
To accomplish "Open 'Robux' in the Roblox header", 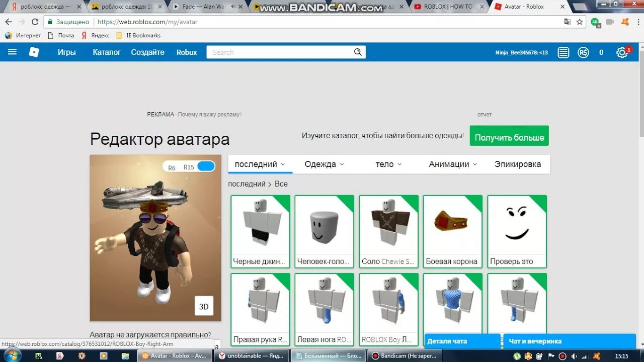I will pos(187,52).
